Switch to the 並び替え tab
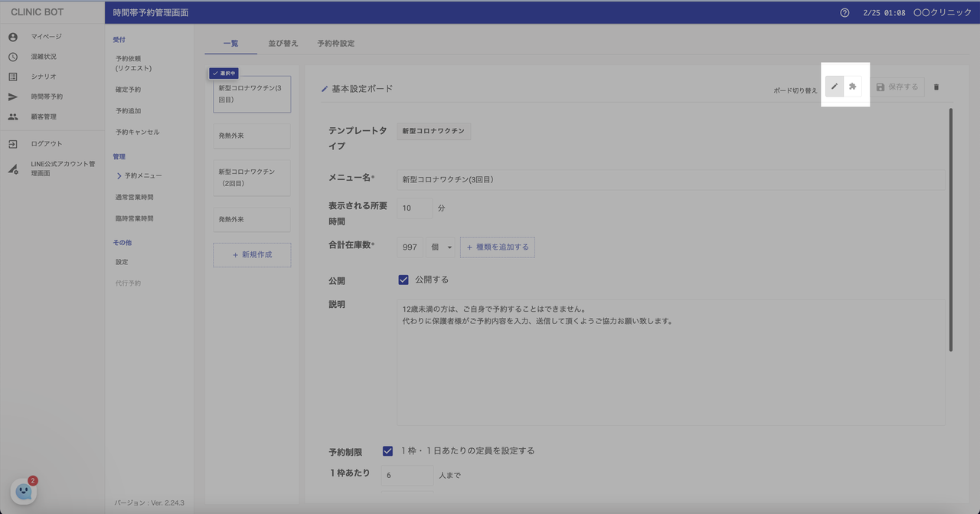 [x=283, y=44]
